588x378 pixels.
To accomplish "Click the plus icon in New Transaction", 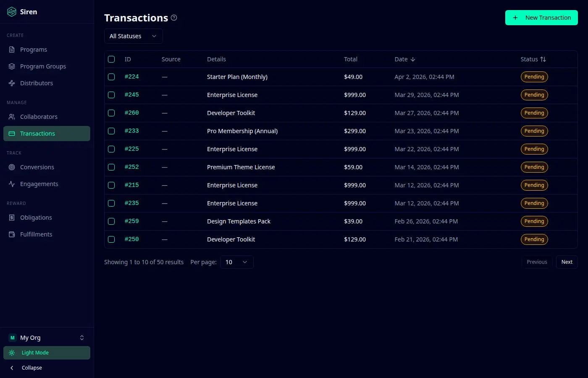I will click(x=515, y=18).
